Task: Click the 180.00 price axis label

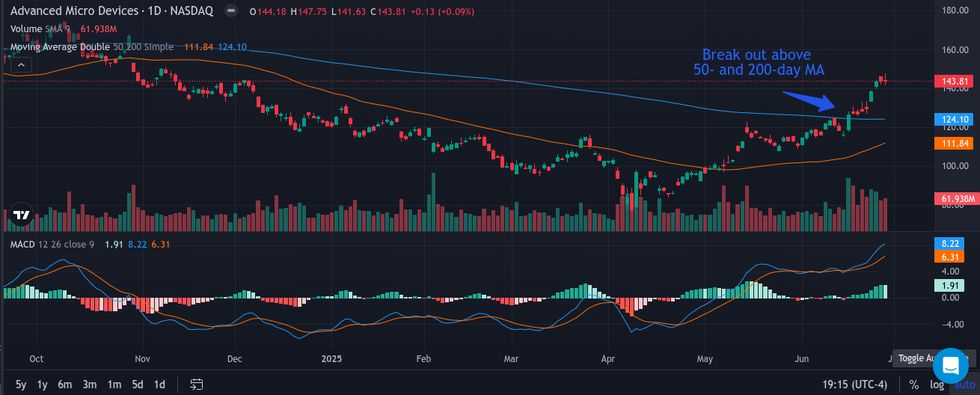Action: (x=956, y=10)
